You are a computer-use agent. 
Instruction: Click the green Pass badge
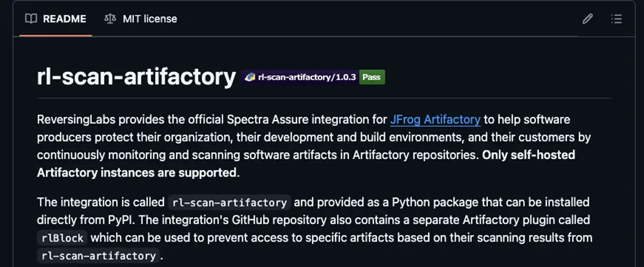click(x=371, y=77)
